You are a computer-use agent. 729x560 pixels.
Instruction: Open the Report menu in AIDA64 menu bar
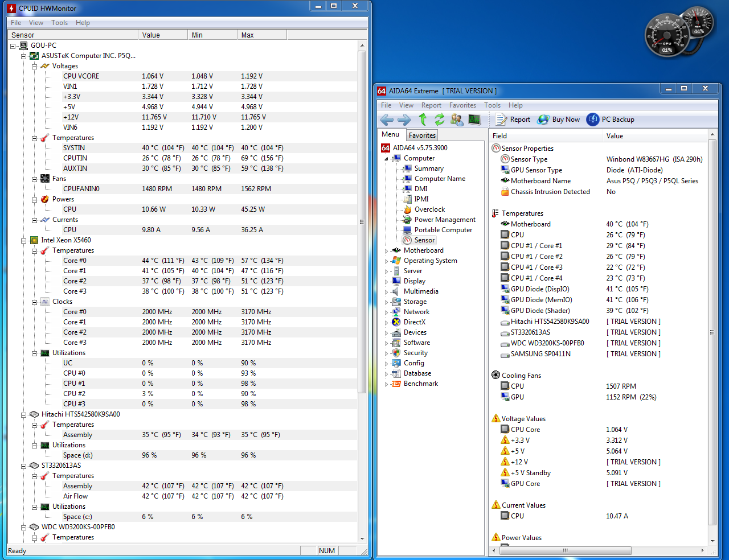[x=431, y=105]
